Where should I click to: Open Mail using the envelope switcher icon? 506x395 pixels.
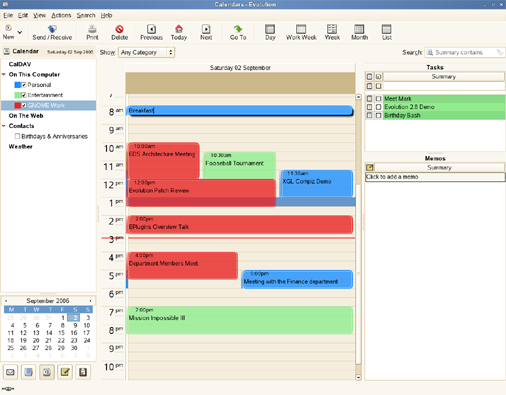coord(10,372)
